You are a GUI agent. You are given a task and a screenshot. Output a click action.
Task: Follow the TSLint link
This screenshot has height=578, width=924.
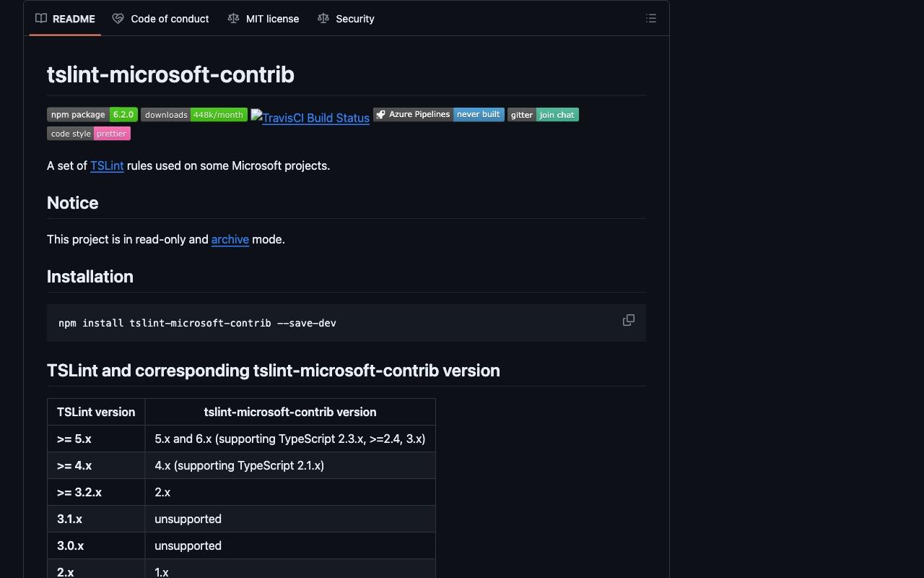pos(107,165)
